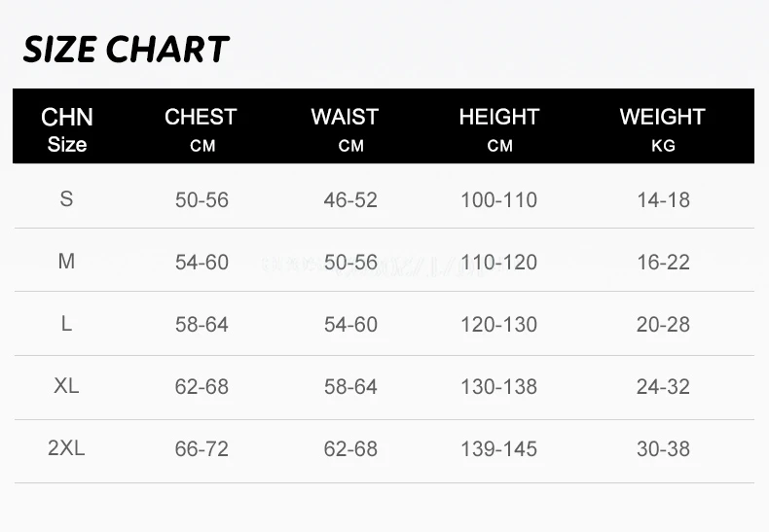Click waist value 50-56 in M row
Image resolution: width=769 pixels, height=532 pixels.
click(x=350, y=262)
